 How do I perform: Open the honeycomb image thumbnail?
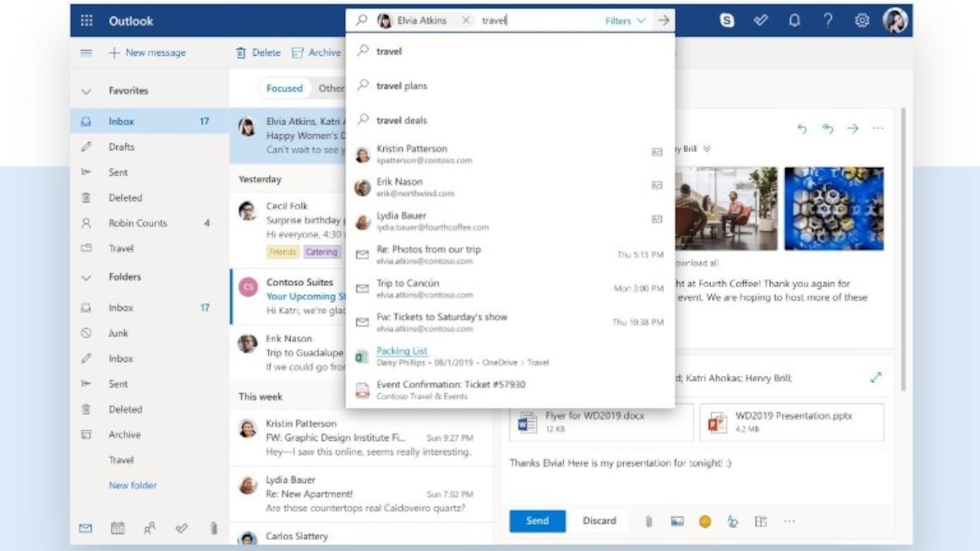pos(834,208)
